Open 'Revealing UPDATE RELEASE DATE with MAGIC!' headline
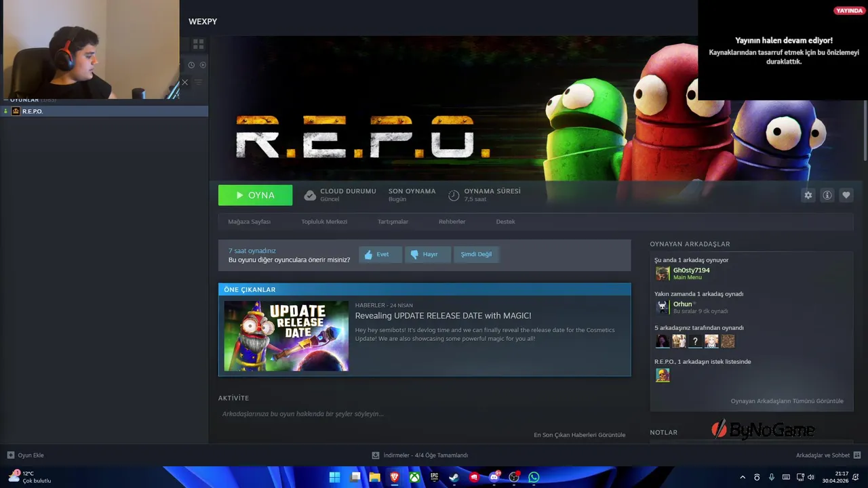This screenshot has height=488, width=868. click(x=443, y=316)
